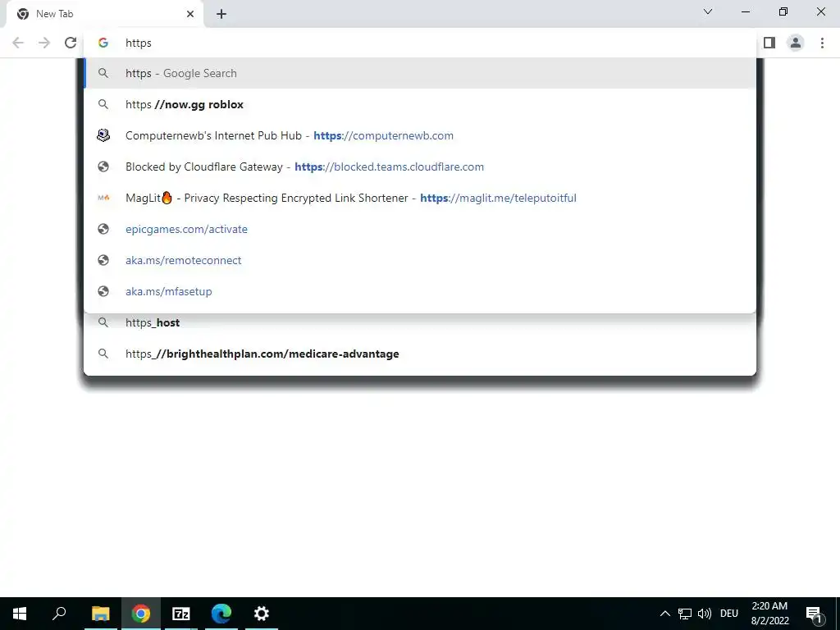Open Computernewb's Internet Pub Hub suggestion
This screenshot has width=840, height=630.
click(419, 135)
